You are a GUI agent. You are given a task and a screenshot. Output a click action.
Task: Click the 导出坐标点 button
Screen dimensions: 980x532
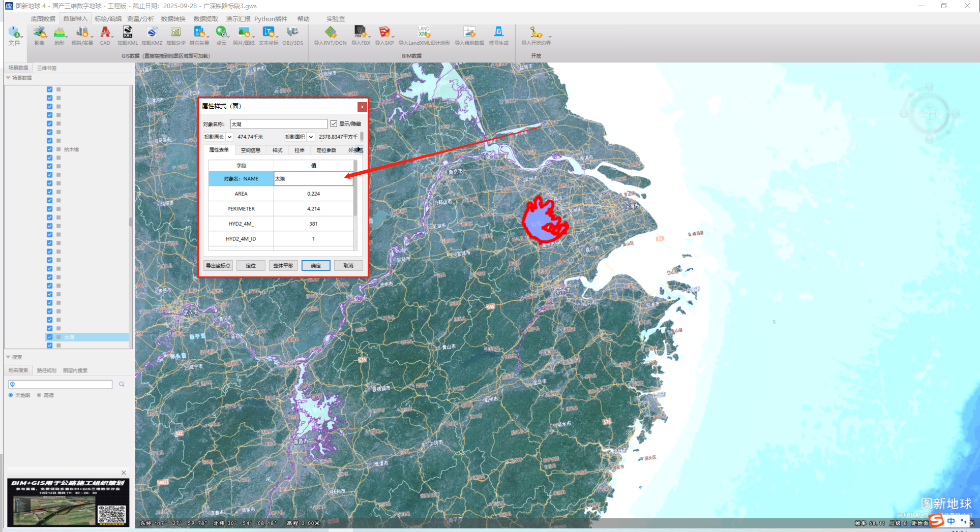click(x=218, y=266)
